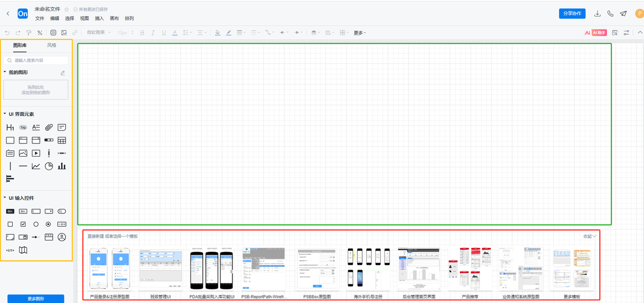This screenshot has height=303, width=644.
Task: Select the slider control shape
Action: click(x=36, y=237)
